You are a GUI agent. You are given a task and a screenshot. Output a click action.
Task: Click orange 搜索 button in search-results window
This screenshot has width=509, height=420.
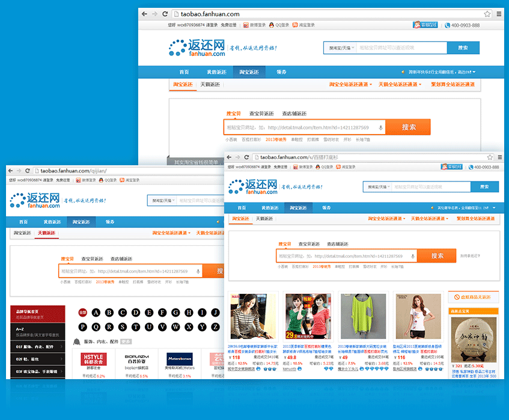point(437,256)
